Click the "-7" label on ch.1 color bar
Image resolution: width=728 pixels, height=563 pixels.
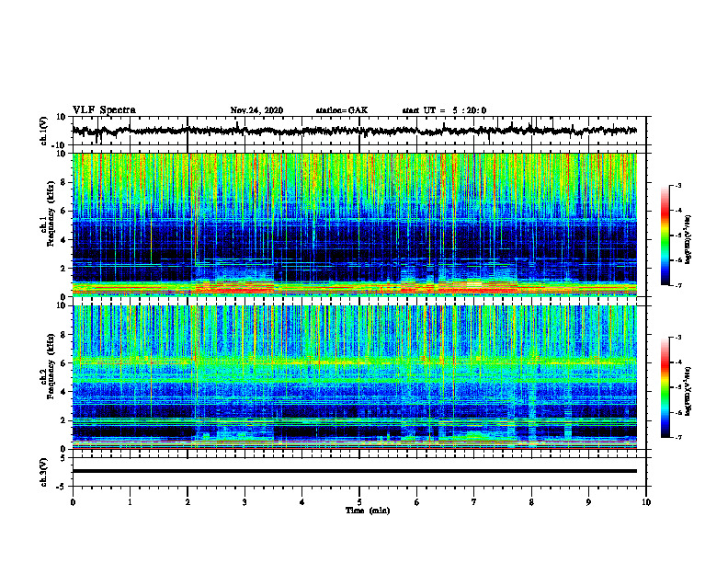click(677, 285)
